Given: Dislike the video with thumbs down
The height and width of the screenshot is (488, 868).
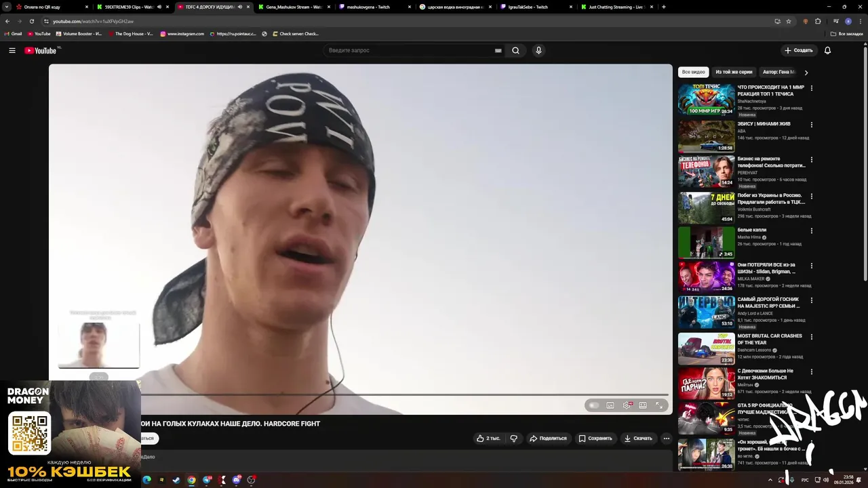Looking at the screenshot, I should pyautogui.click(x=513, y=439).
